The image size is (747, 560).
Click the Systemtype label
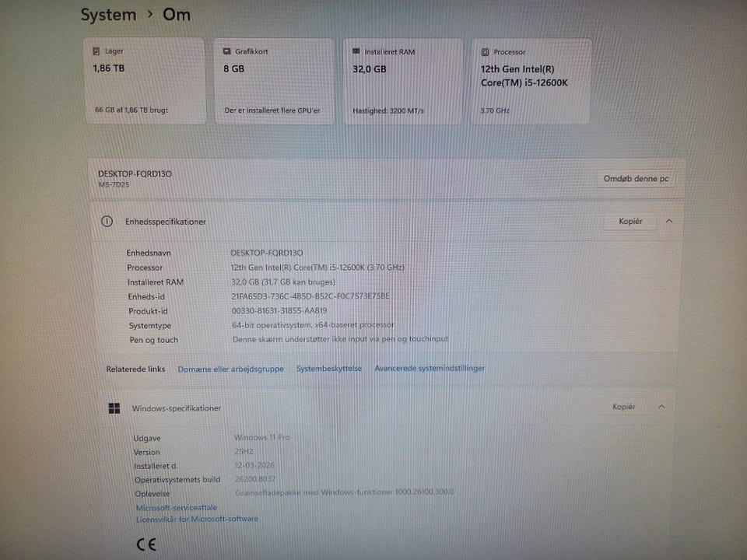[149, 326]
